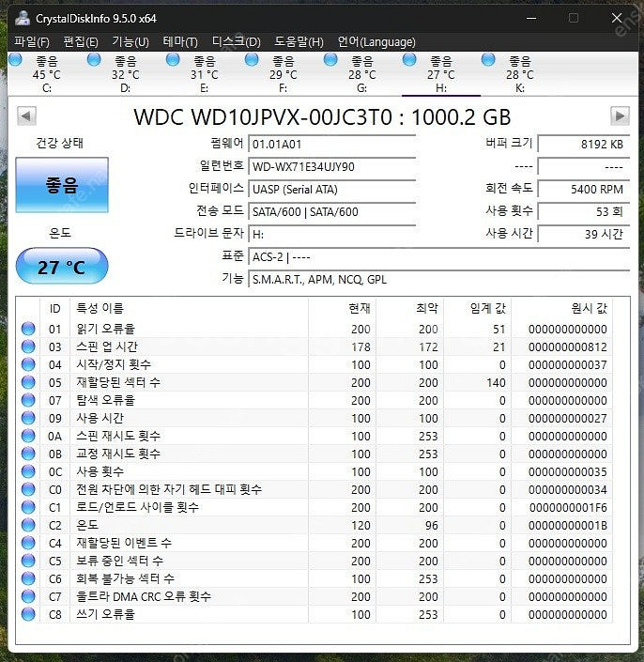Click threshold value 140 in row 05
The height and width of the screenshot is (662, 644).
point(496,382)
